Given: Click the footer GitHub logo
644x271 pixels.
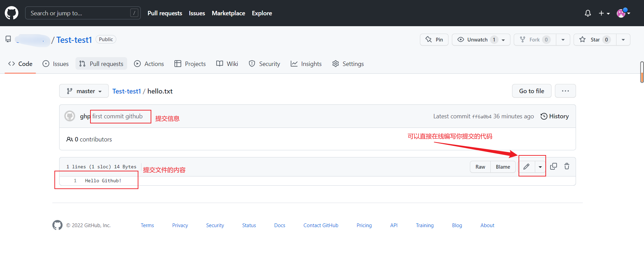Looking at the screenshot, I should [x=57, y=225].
